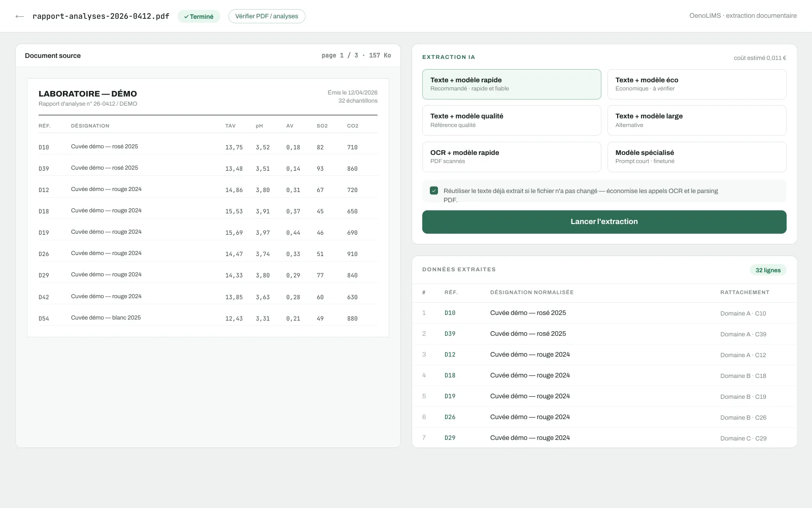Click Domaine A · C10 attachment

743,313
